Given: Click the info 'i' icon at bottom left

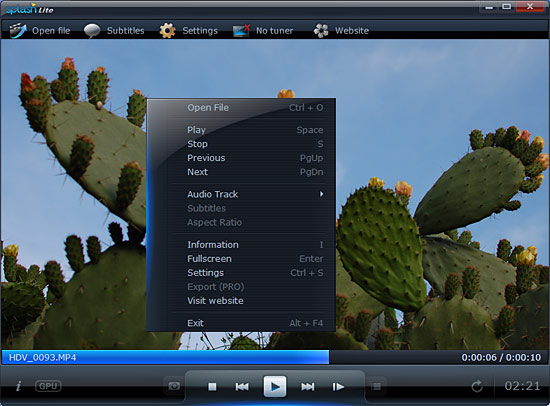Looking at the screenshot, I should (x=18, y=386).
